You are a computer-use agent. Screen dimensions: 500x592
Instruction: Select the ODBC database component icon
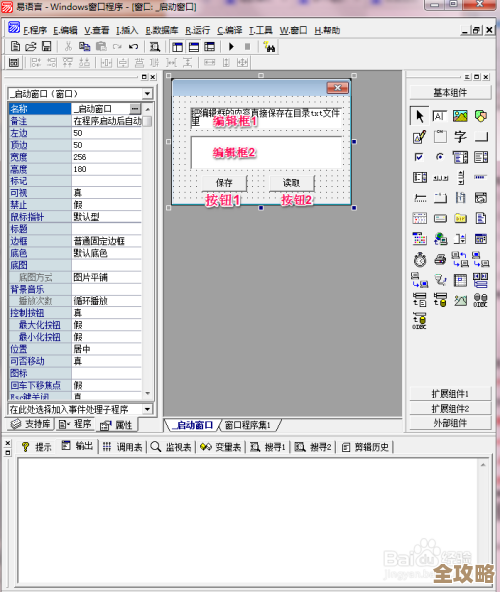tap(480, 300)
